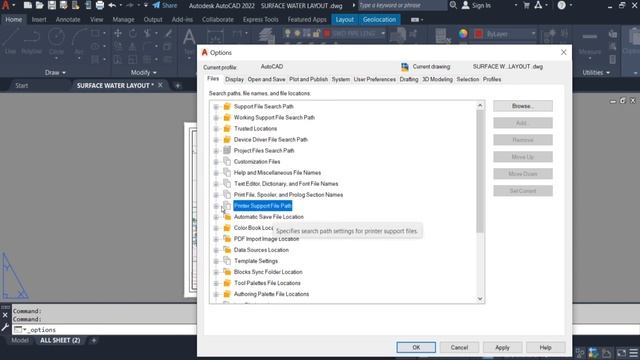This screenshot has width=640, height=360.
Task: Open the AutoCAD application menu logo
Action: (6, 5)
